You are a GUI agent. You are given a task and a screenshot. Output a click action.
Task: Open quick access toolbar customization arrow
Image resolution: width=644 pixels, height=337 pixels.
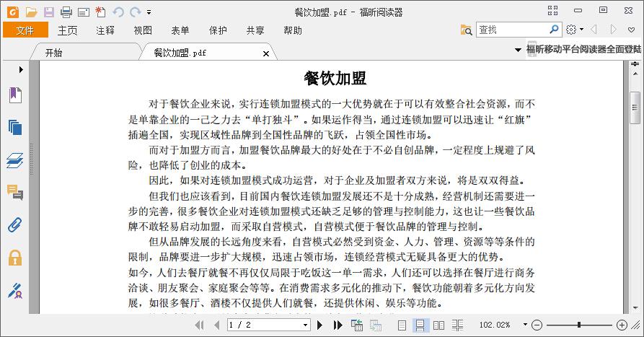point(149,12)
